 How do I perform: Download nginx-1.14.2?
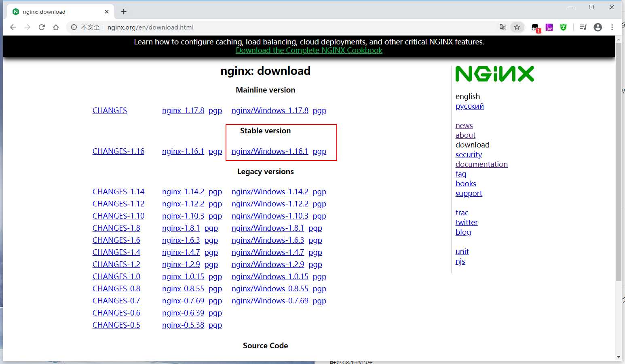pos(183,191)
